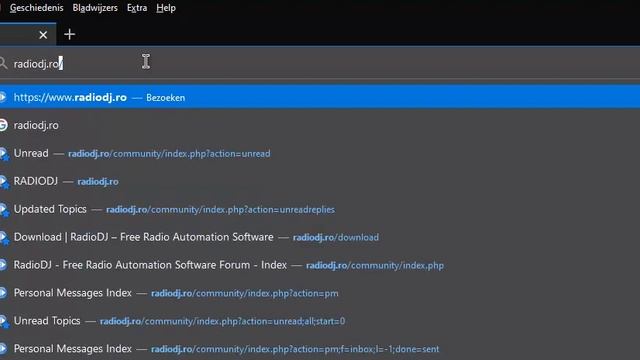Click the favicon next to Download RadioDJ row

(4, 238)
